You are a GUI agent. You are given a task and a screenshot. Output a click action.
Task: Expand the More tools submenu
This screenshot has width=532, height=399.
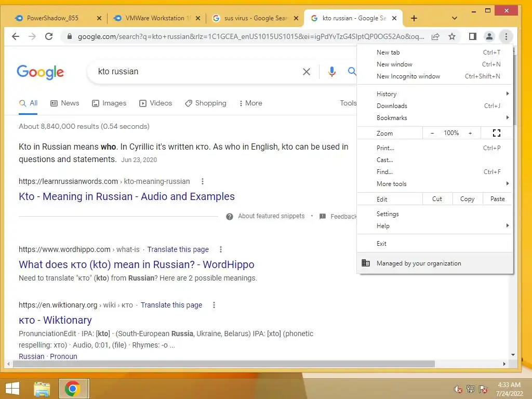435,183
